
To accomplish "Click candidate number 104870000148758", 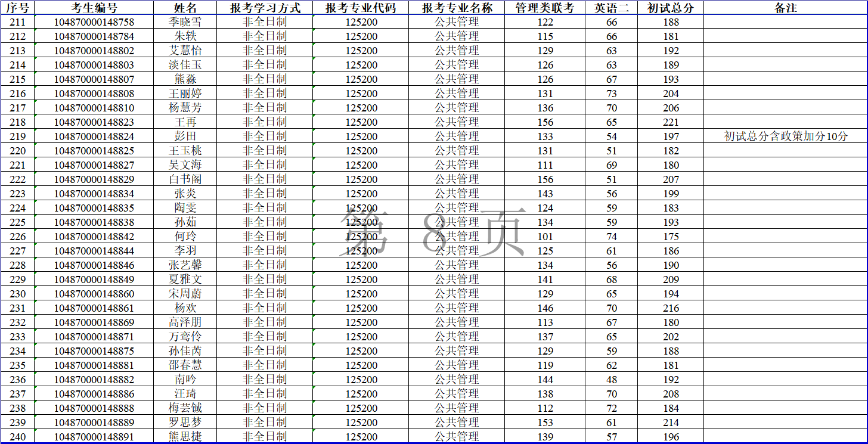I will (x=94, y=22).
